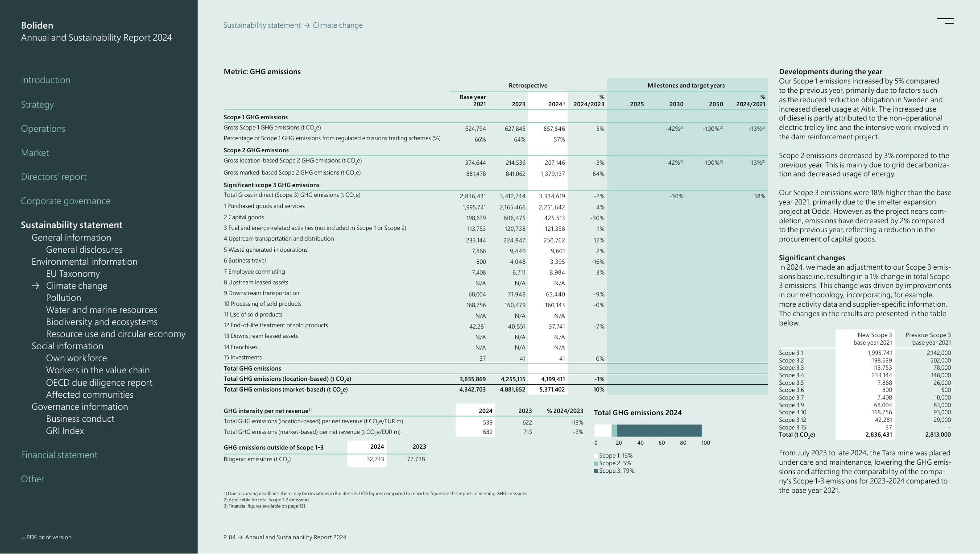Open the Pollution page
The image size is (980, 554).
(63, 298)
